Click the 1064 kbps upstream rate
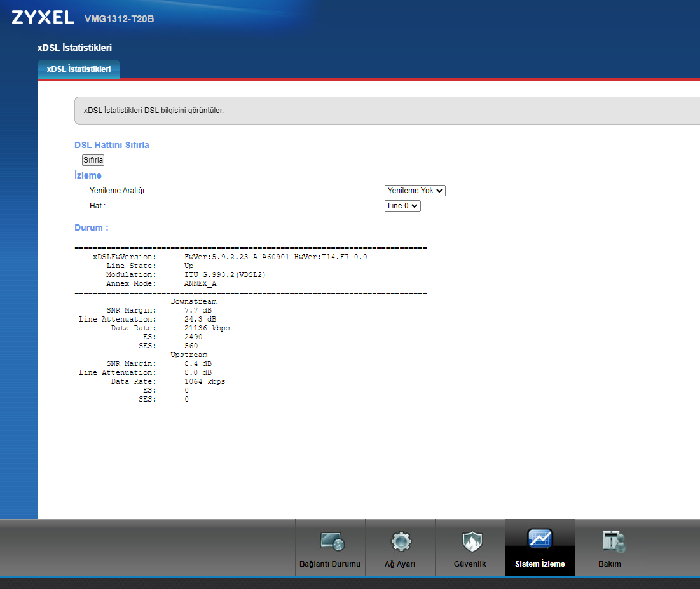 point(205,382)
